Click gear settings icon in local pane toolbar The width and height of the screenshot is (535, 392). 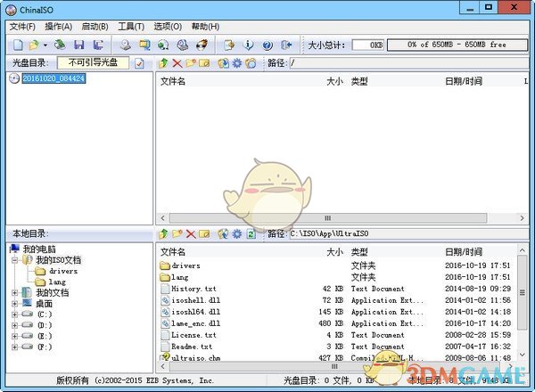236,233
